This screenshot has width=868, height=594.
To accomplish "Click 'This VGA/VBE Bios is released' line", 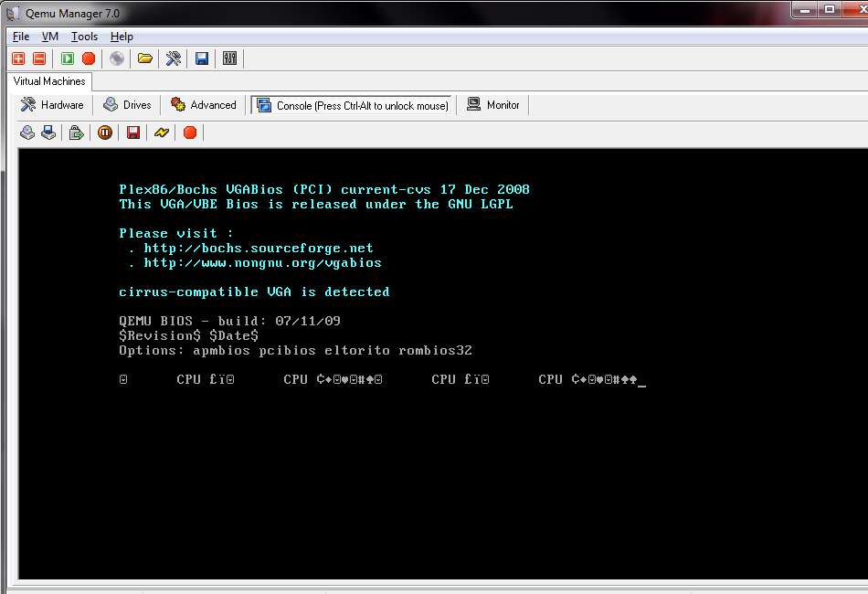I will (x=316, y=205).
